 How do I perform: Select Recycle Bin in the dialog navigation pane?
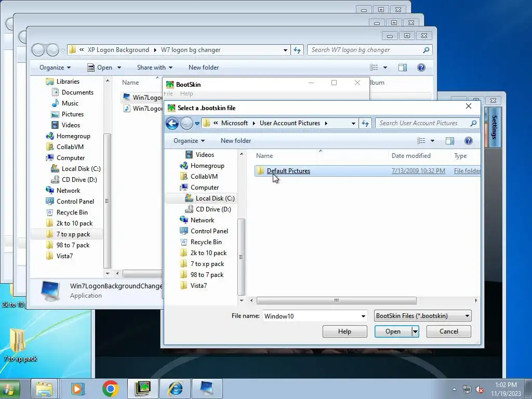pos(206,242)
